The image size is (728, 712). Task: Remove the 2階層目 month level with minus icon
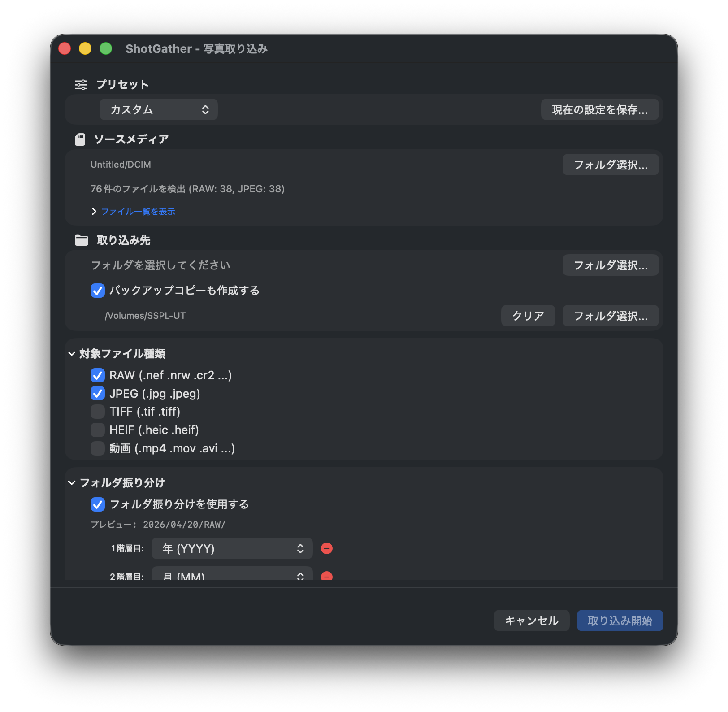pos(327,577)
